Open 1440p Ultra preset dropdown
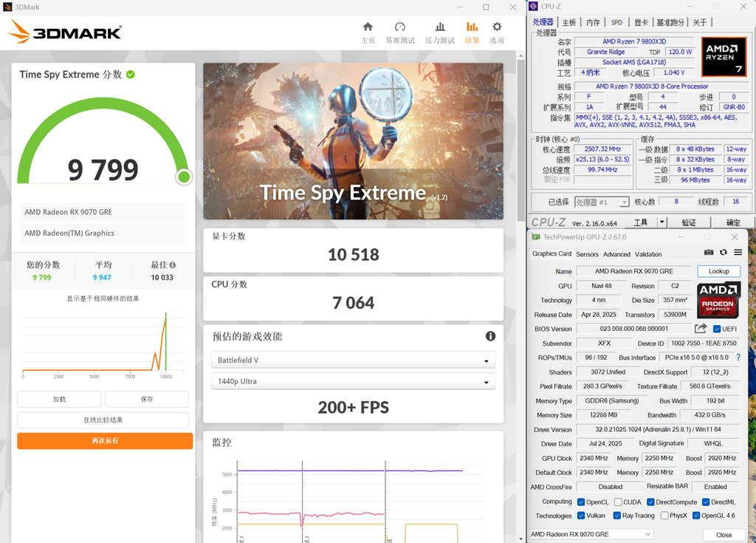 [353, 381]
